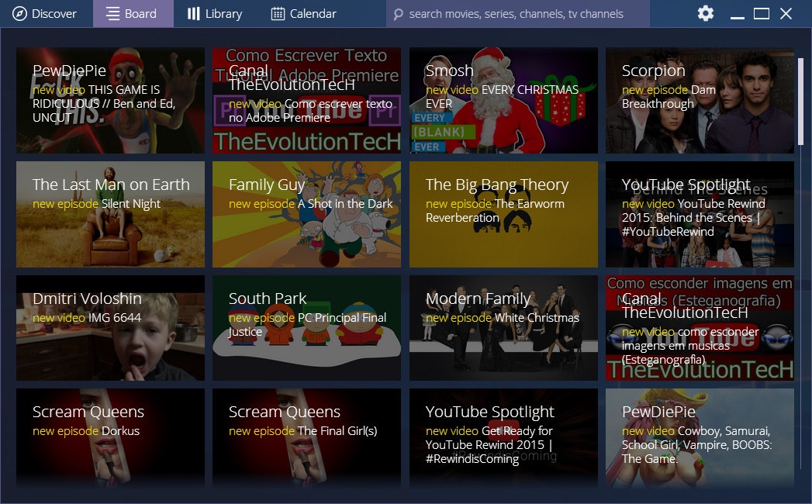Open Dmitri Voloshin 'IMG 6644' tile

point(110,328)
